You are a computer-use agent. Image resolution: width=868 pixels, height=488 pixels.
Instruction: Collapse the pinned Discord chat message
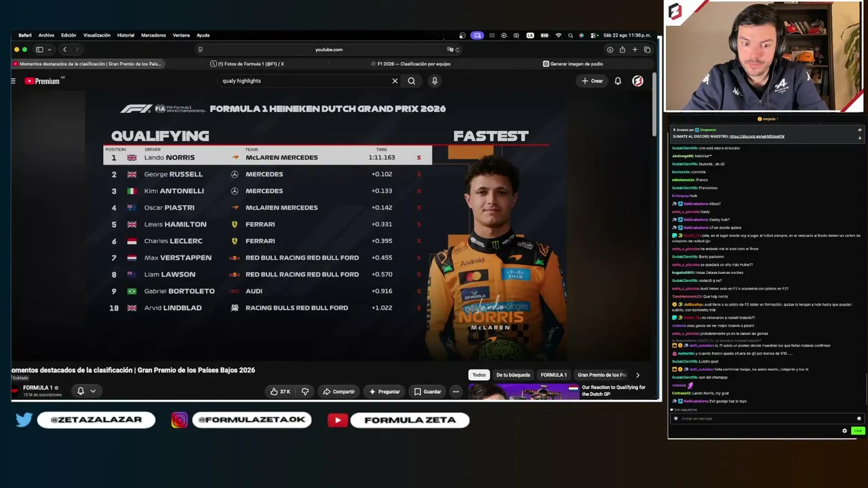point(860,138)
